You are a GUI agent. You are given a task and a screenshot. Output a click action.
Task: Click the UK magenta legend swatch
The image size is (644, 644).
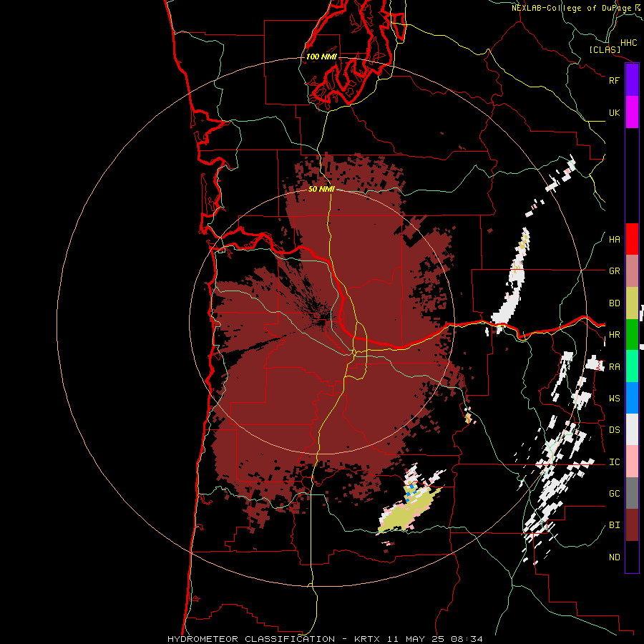(x=632, y=112)
